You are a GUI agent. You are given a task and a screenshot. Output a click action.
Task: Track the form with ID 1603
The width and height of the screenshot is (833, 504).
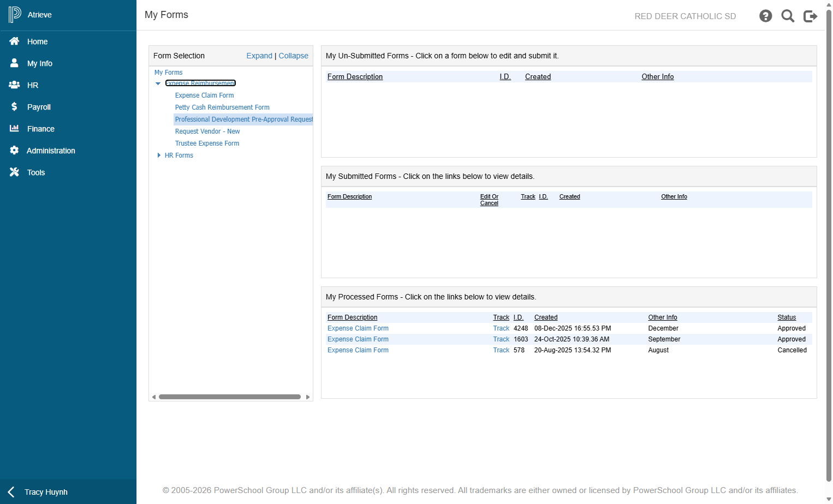point(501,339)
